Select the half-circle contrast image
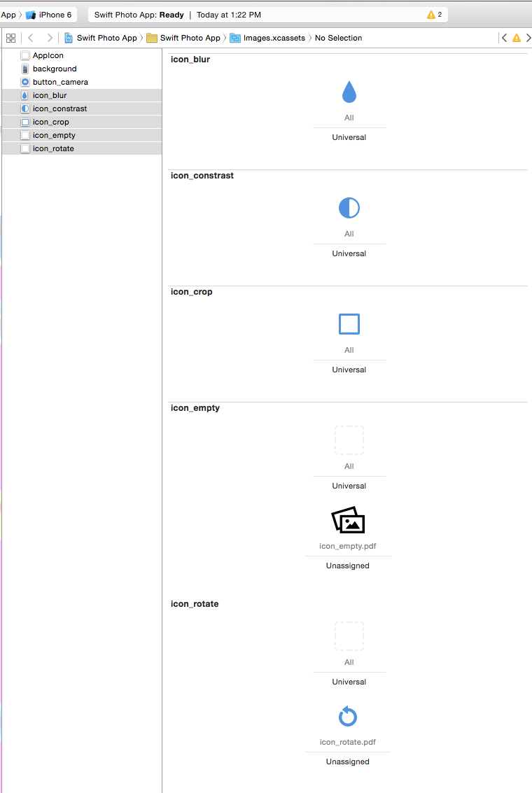The width and height of the screenshot is (532, 793). [x=349, y=208]
